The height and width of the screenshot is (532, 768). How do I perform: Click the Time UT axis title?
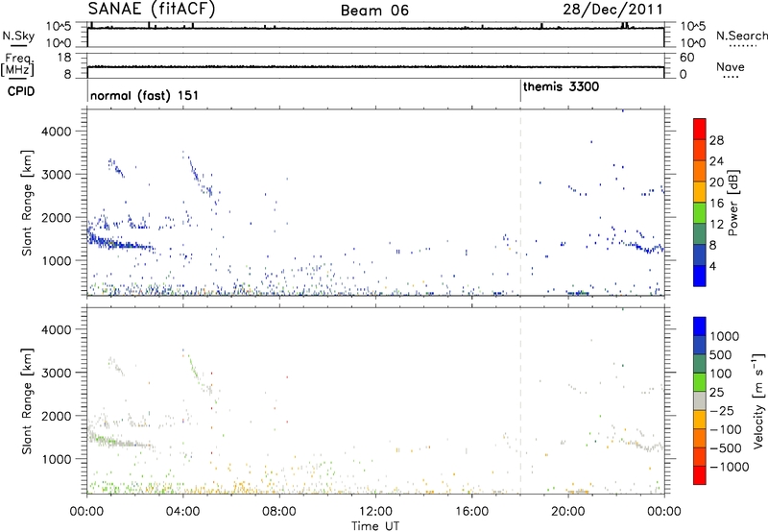(x=375, y=525)
